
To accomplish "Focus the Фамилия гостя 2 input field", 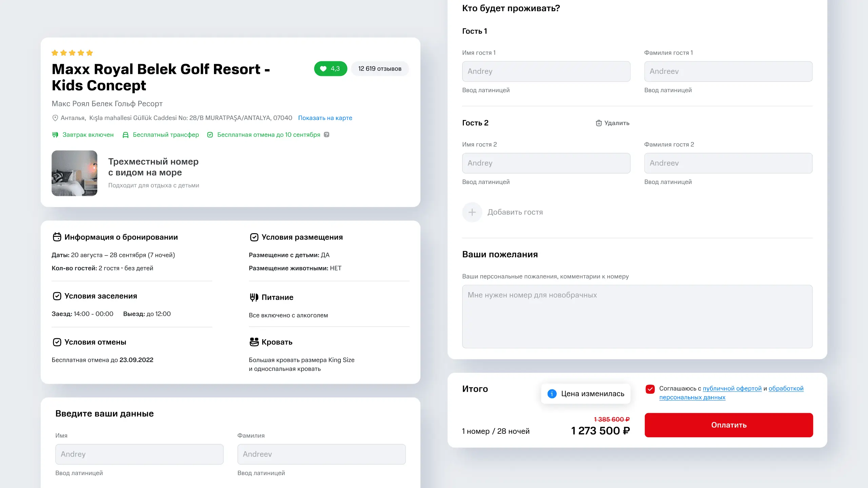I will point(728,163).
